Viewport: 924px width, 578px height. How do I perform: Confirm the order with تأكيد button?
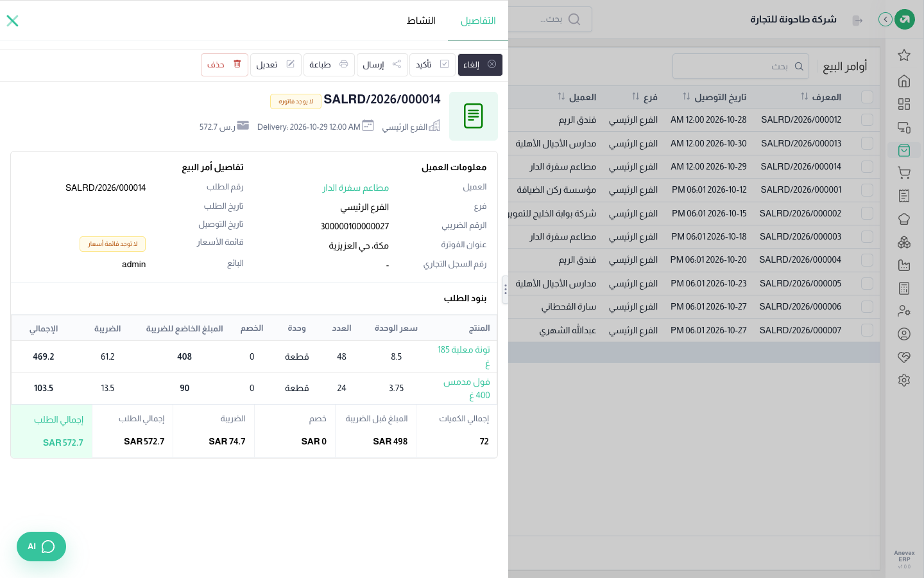coord(432,65)
